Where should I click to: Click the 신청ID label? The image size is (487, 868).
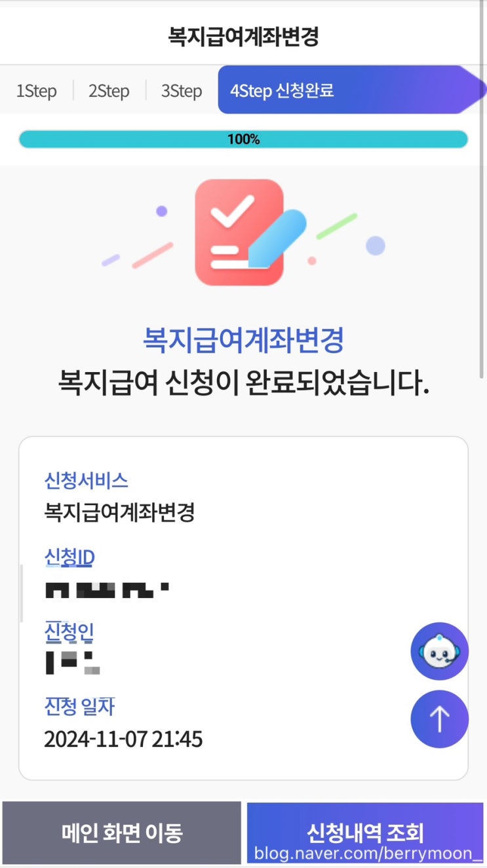tap(69, 557)
